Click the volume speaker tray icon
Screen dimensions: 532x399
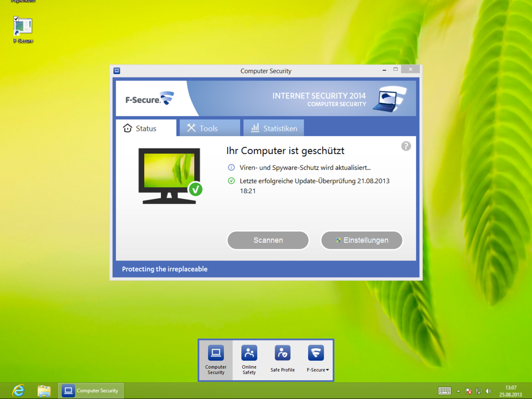point(489,391)
